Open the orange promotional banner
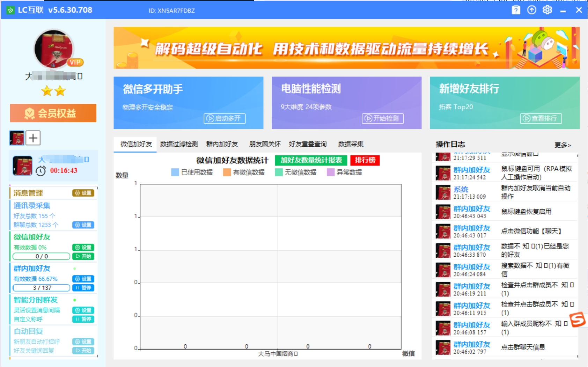 (x=346, y=48)
